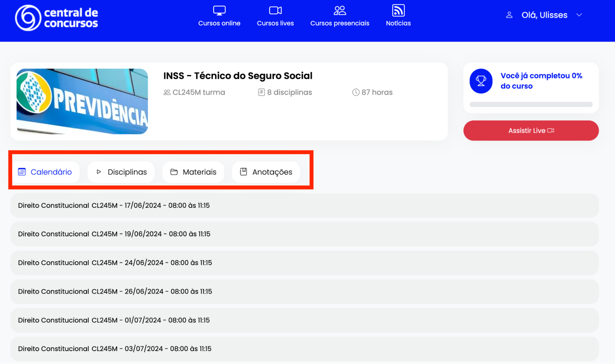Click the INSS - Técnico do Seguro Social title
The image size is (615, 364).
click(x=238, y=76)
